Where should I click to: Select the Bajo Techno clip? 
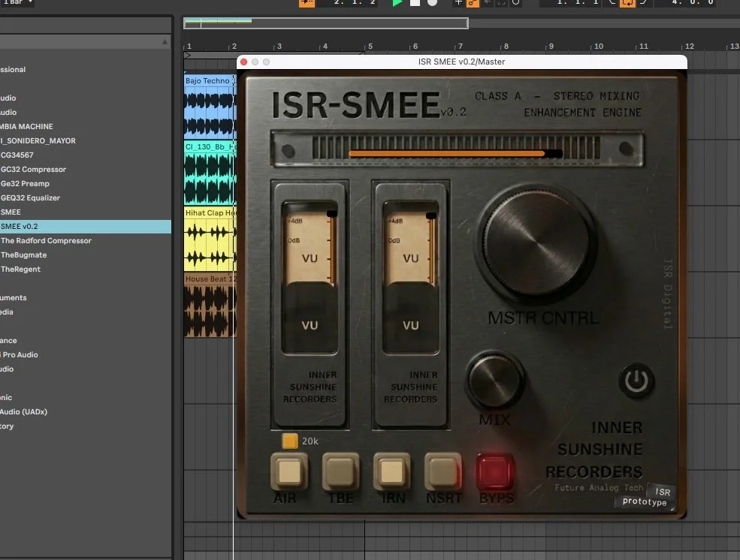click(210, 106)
